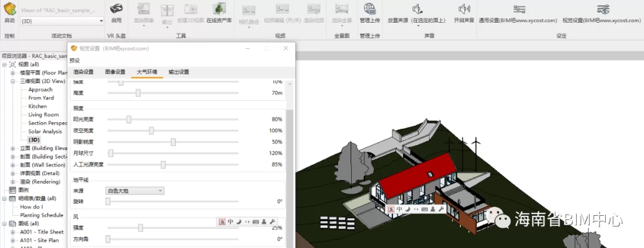The image size is (644, 248).
Task: Open 通用设置 general settings icon
Action: 519,8
